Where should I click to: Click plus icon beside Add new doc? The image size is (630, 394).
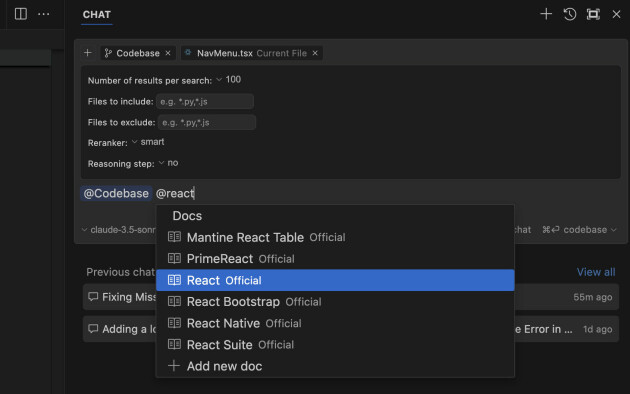point(174,365)
